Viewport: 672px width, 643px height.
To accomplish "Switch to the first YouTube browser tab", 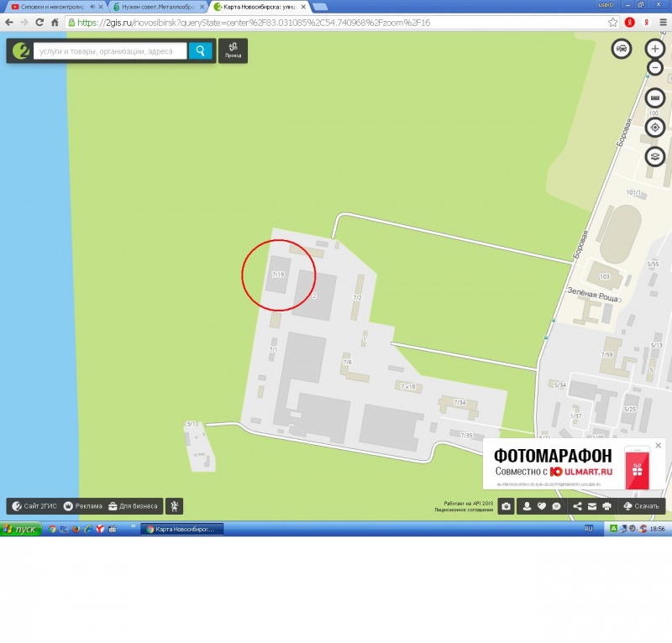I will point(52,6).
